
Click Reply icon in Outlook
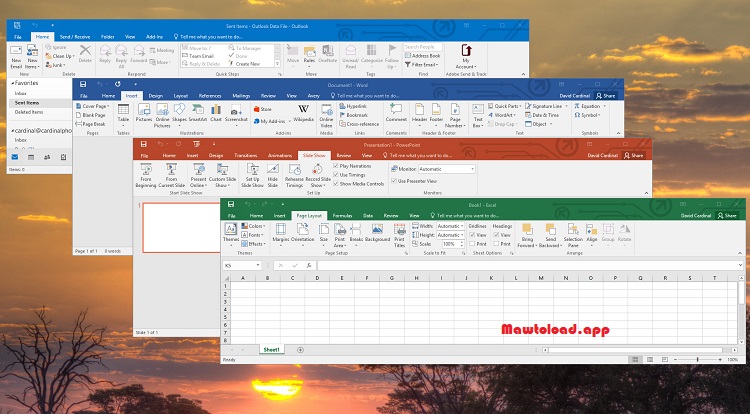105,54
